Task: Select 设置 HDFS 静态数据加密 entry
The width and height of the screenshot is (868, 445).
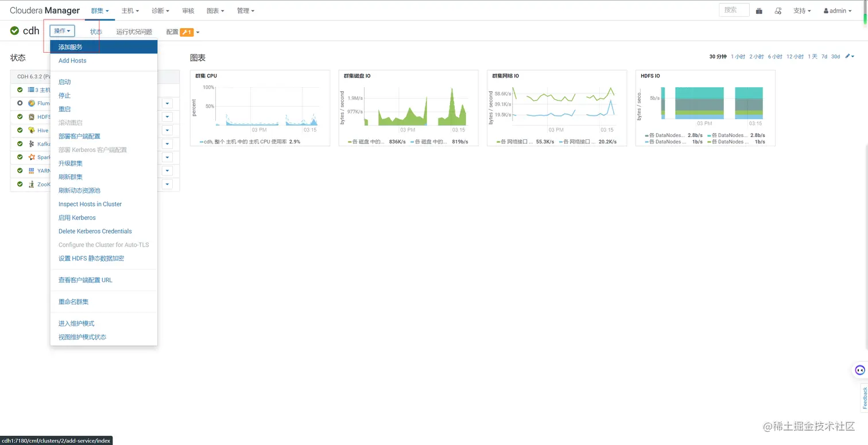Action: pyautogui.click(x=104, y=259)
